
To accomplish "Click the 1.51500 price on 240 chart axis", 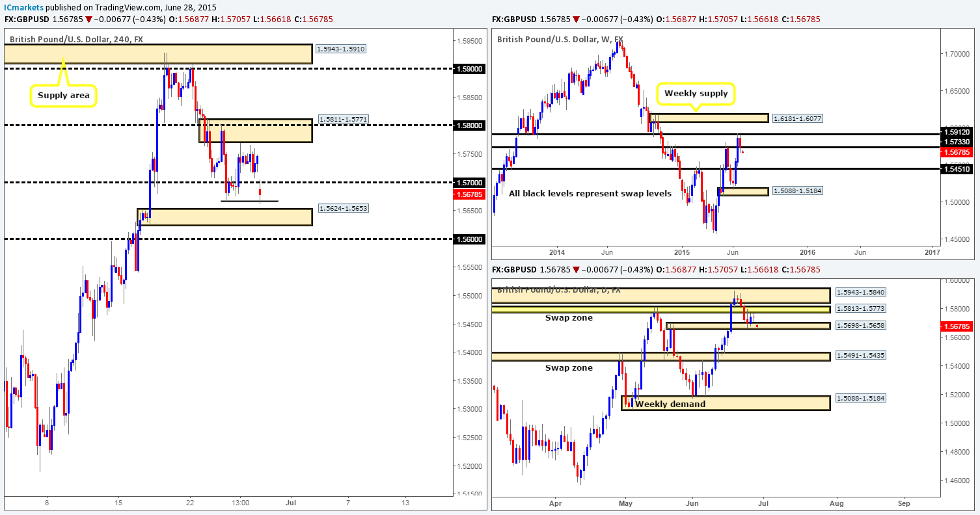I will click(x=469, y=494).
